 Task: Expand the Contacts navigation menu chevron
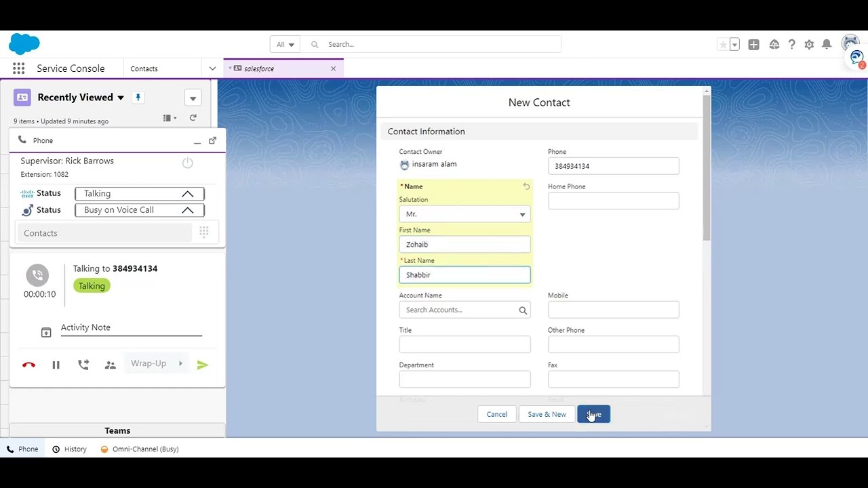212,68
